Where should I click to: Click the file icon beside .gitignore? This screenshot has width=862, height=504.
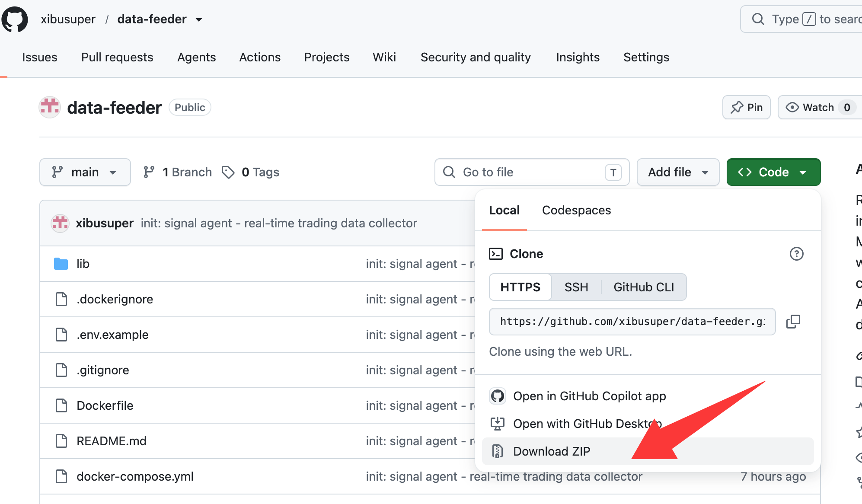[61, 370]
